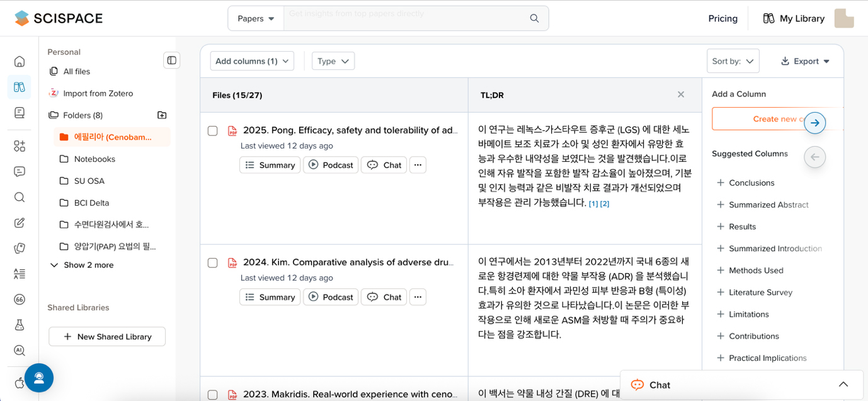Screen dimensions: 868x401
Task: Click the magnifier icon in search bar
Action: [x=534, y=18]
